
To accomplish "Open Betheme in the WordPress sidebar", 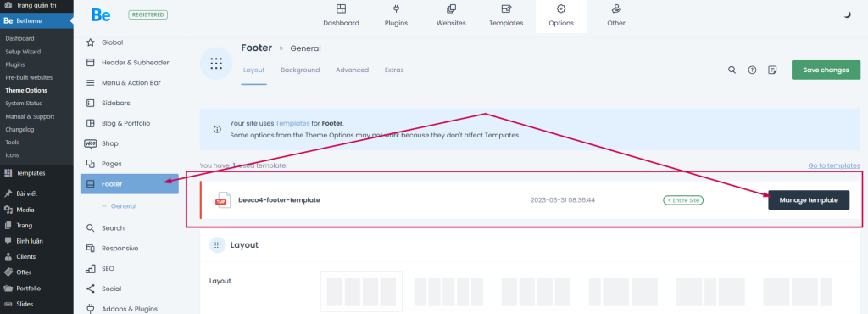I will [36, 21].
